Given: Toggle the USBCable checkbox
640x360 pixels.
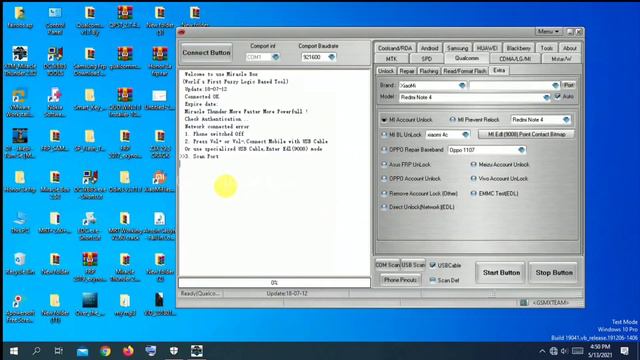Looking at the screenshot, I should 433,265.
